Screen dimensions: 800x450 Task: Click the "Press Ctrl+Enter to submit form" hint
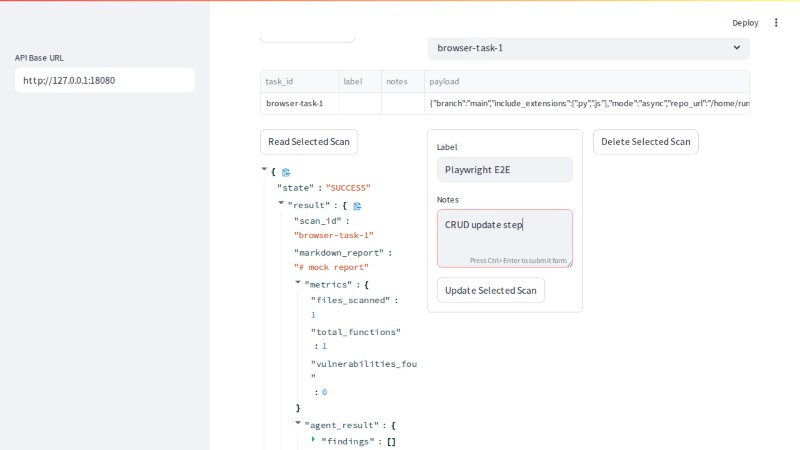(x=518, y=261)
